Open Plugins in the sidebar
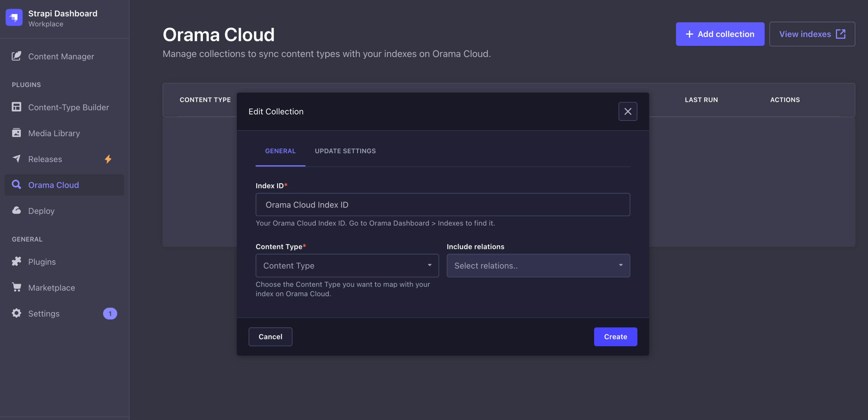The image size is (868, 420). click(x=64, y=261)
